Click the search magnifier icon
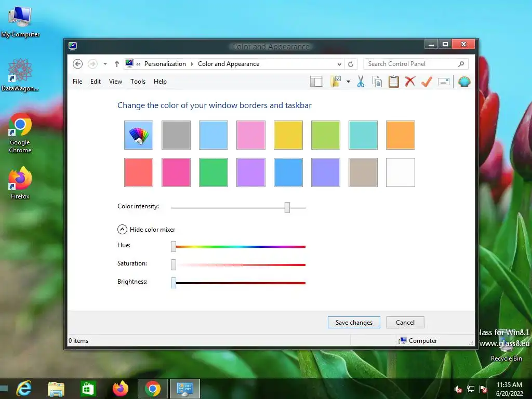 coord(461,64)
